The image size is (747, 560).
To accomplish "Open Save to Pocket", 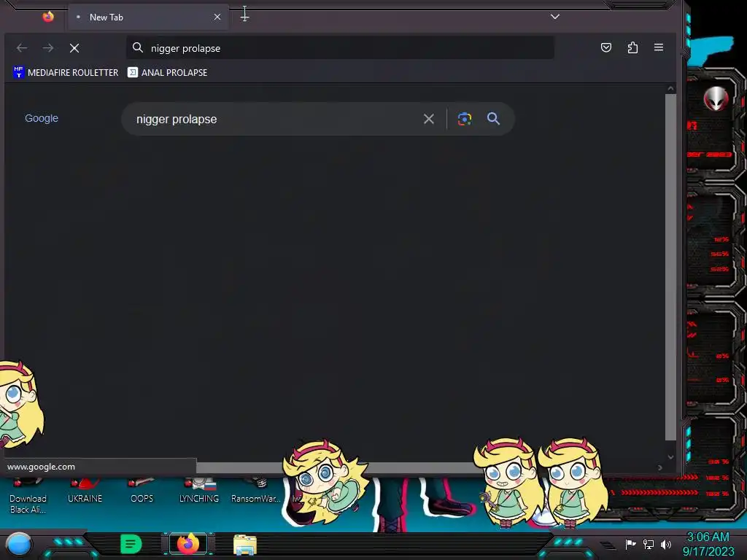I will [x=606, y=47].
